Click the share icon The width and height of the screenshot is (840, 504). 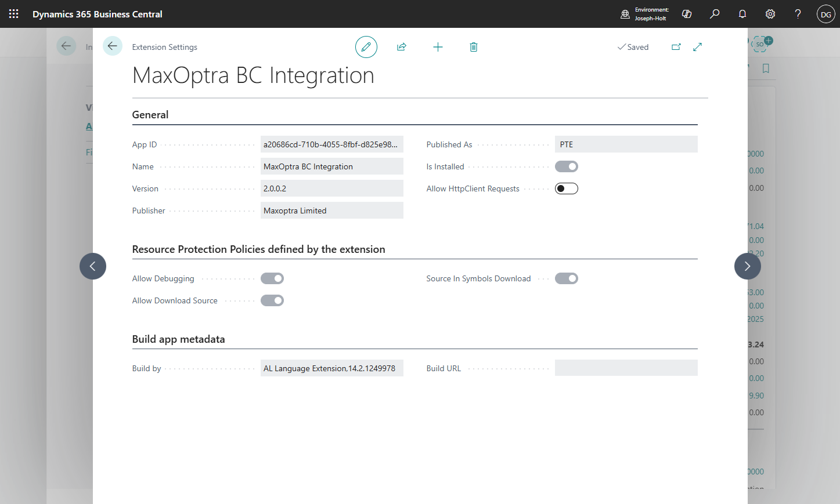(402, 47)
